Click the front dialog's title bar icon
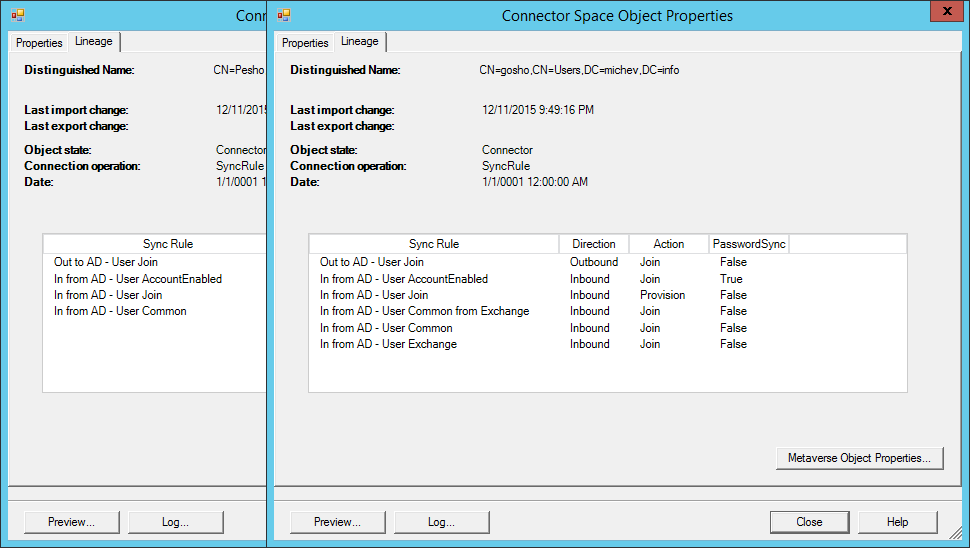 pyautogui.click(x=284, y=15)
